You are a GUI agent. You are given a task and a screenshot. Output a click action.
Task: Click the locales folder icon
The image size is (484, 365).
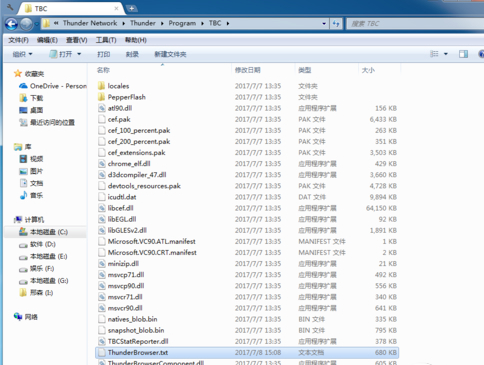(x=102, y=86)
